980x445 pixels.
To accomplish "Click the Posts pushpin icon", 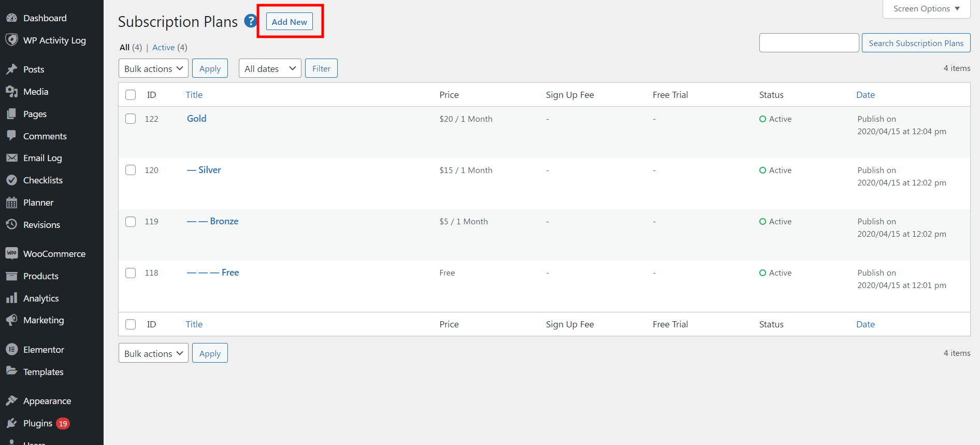I will tap(11, 69).
